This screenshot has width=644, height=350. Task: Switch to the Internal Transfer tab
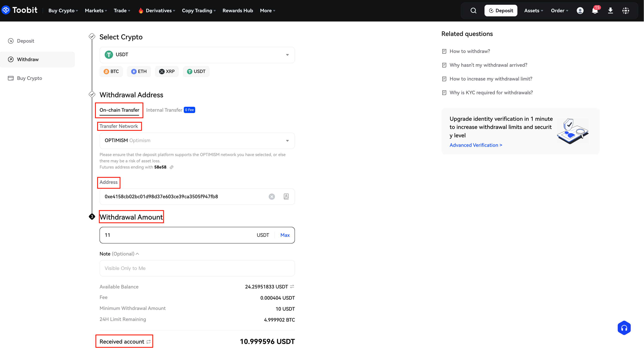[164, 110]
